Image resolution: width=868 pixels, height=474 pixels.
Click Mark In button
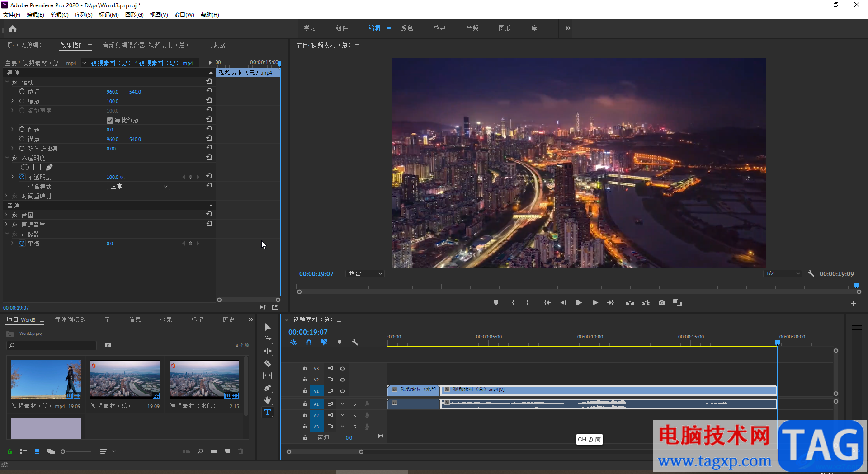513,303
